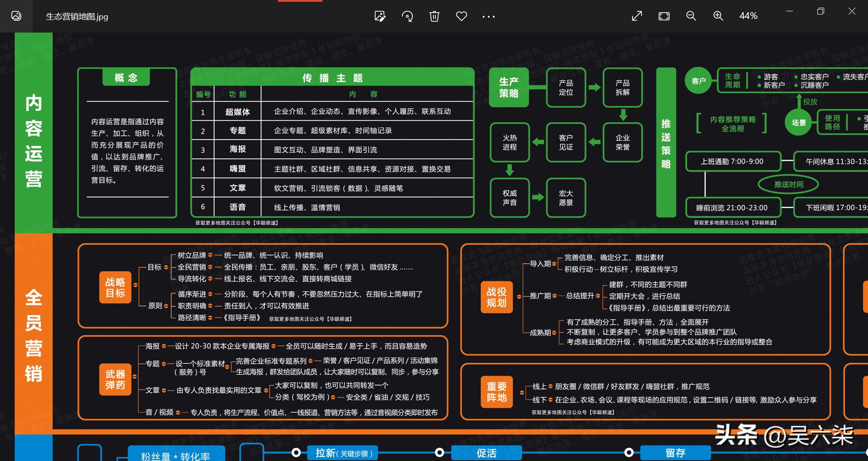Screen dimensions: 868x461
Task: Fit the image to the window
Action: 664,16
